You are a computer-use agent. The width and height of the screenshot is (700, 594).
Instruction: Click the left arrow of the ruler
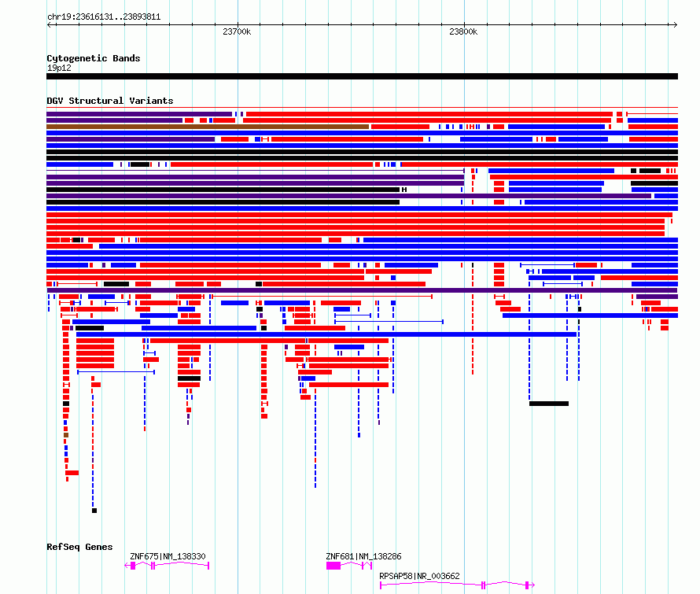(49, 25)
